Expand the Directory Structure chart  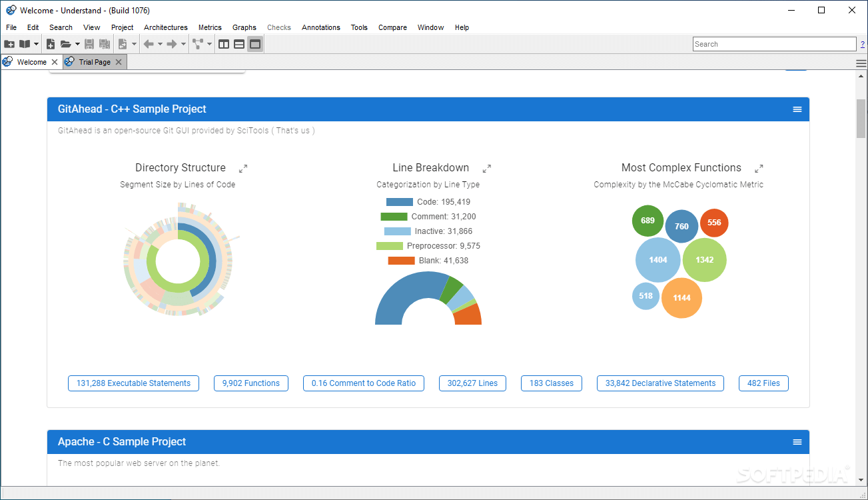243,169
